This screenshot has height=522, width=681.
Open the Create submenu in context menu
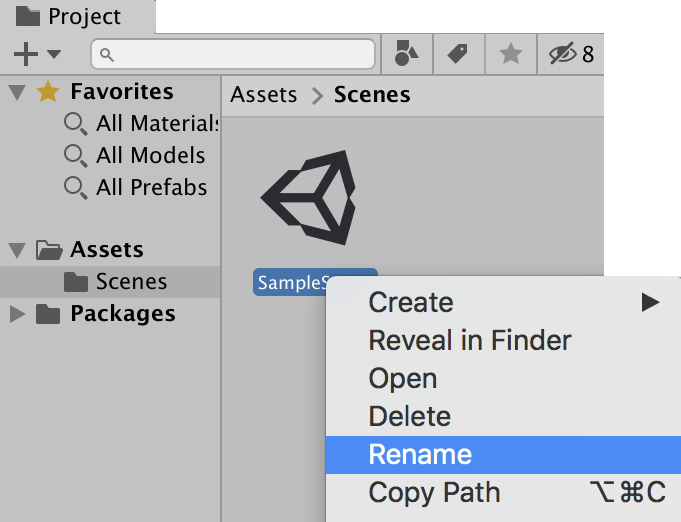coord(411,303)
